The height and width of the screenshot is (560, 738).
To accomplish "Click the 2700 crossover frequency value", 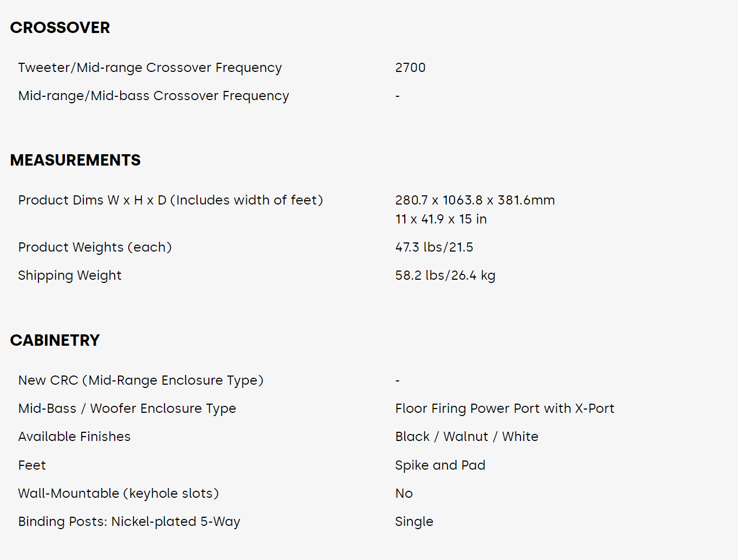I will click(410, 68).
